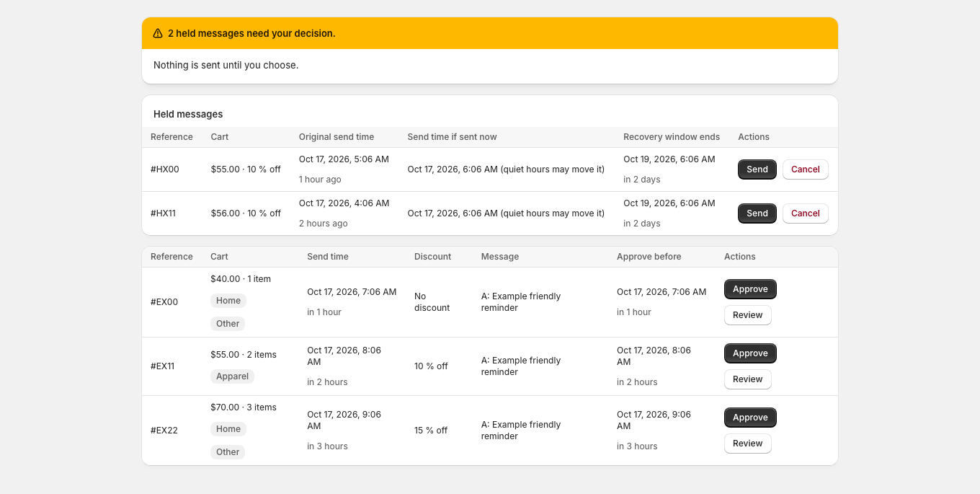Click the "Discount" column header
The width and height of the screenshot is (980, 494).
click(433, 257)
